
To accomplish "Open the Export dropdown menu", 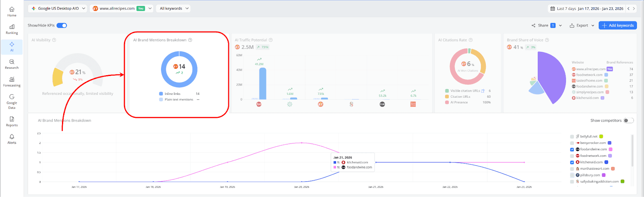I will click(582, 25).
